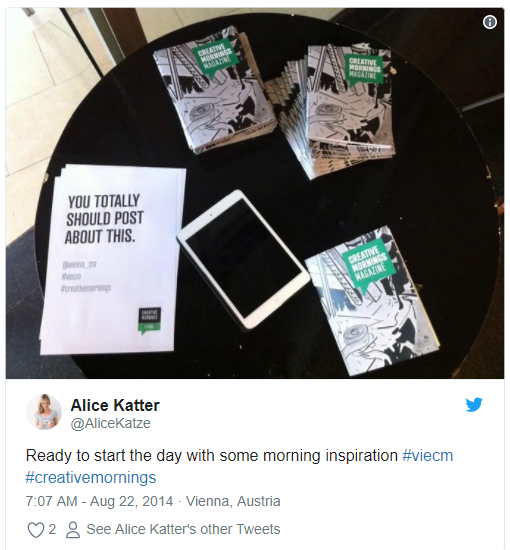
Task: Open the embedded tweet photo
Action: (x=255, y=193)
